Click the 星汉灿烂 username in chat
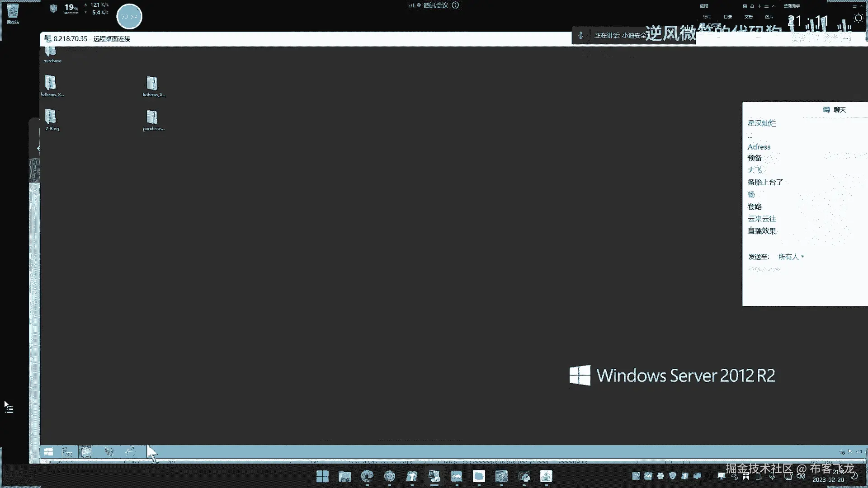Viewport: 868px width, 488px height. pyautogui.click(x=762, y=123)
